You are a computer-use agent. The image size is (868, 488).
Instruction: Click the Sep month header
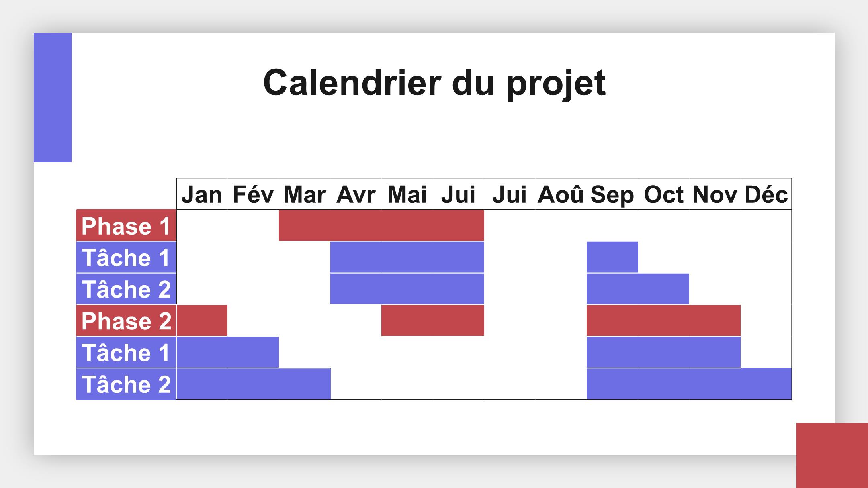click(x=612, y=194)
